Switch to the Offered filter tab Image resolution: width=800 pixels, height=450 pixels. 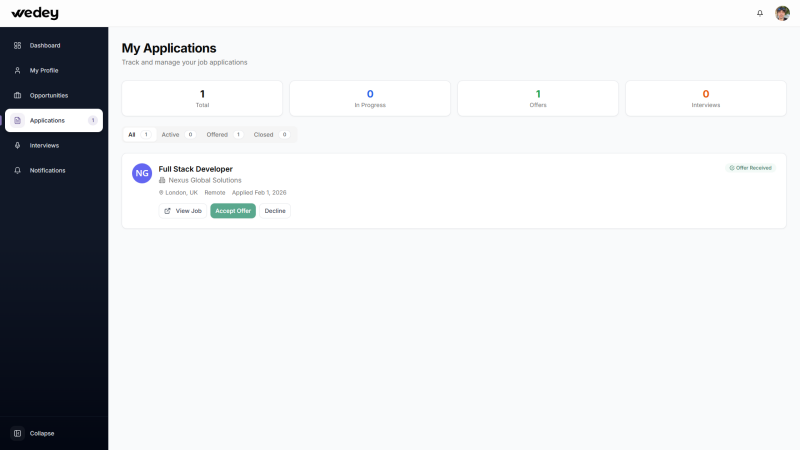click(224, 134)
